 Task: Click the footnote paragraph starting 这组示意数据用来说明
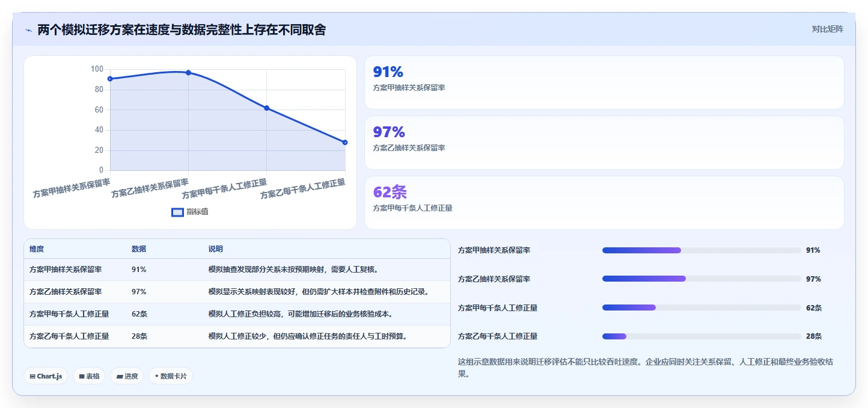pos(645,368)
